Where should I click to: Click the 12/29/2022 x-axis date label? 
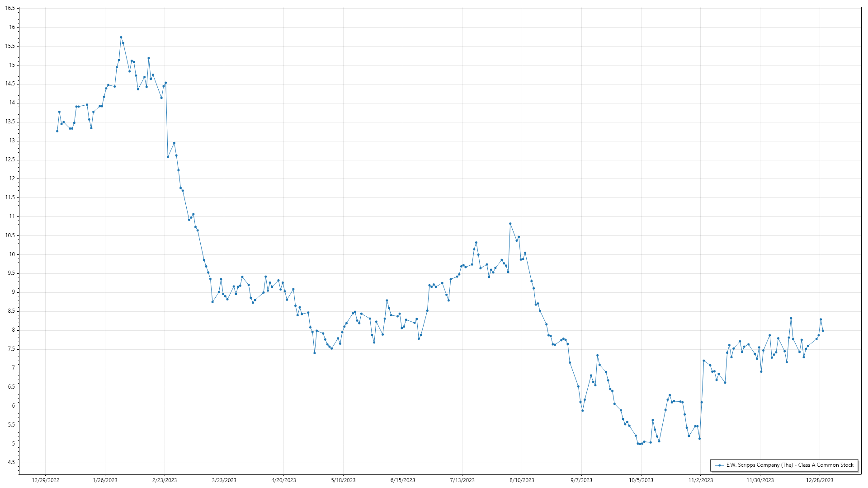click(46, 480)
